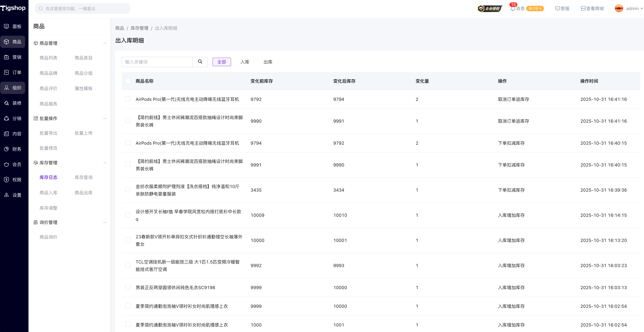Image resolution: width=644 pixels, height=332 pixels.
Task: Open the 营销 marketing sidebar icon
Action: 6,57
